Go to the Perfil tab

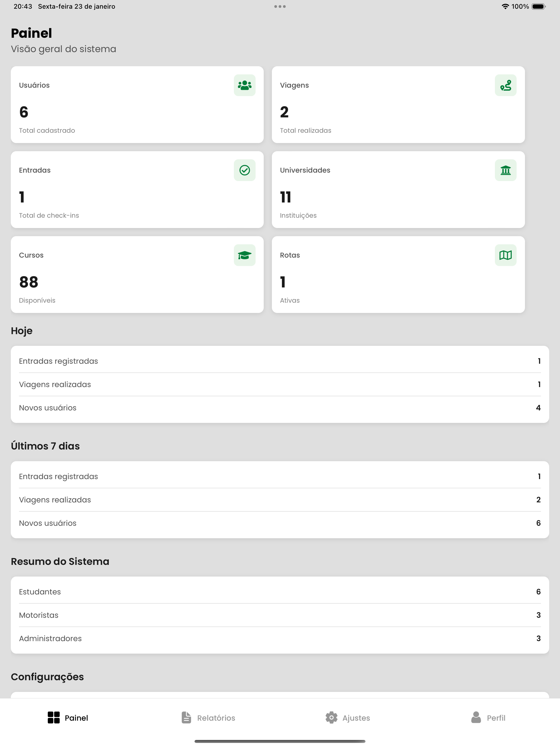(x=488, y=718)
